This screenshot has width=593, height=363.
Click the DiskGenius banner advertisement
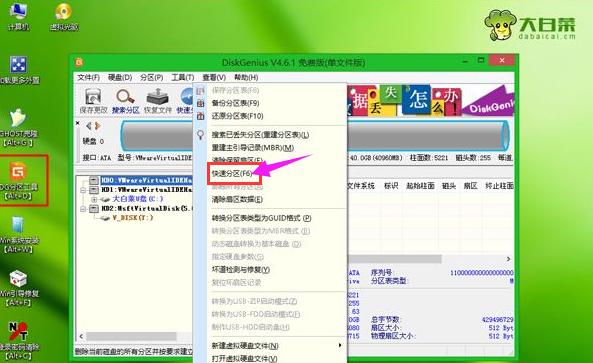tap(430, 100)
